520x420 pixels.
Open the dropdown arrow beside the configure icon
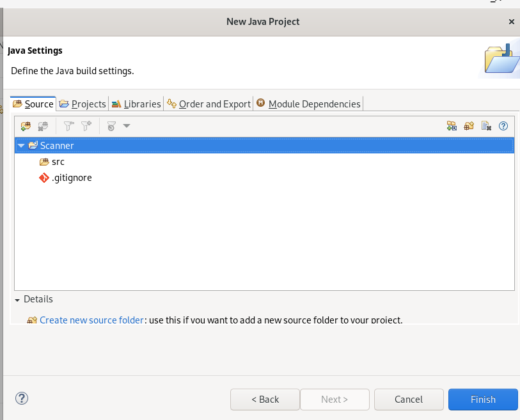127,126
